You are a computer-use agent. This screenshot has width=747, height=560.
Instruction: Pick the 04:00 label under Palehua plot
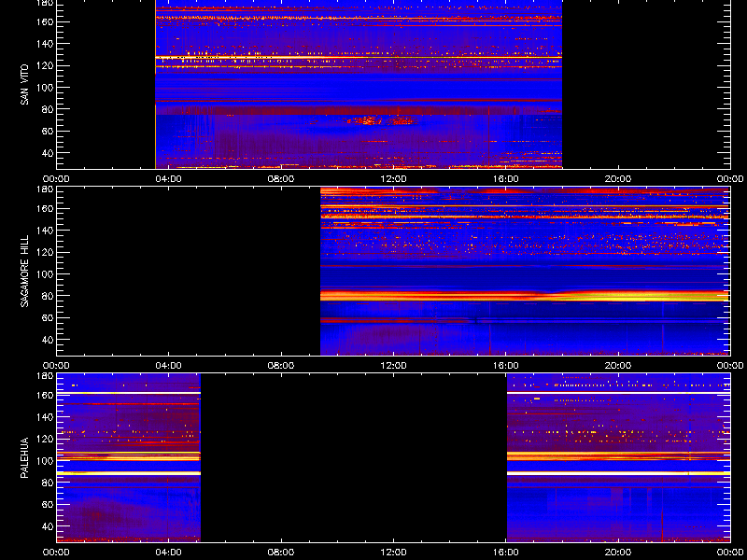tap(169, 553)
